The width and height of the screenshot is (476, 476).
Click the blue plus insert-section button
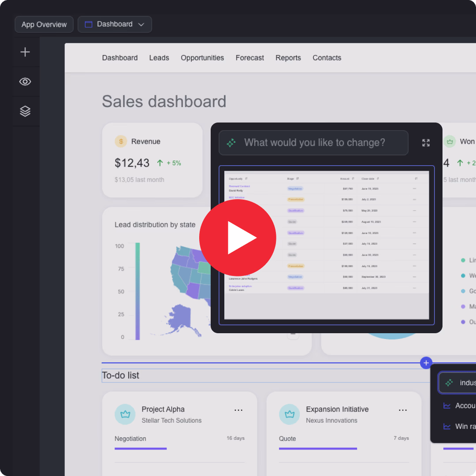click(x=426, y=363)
